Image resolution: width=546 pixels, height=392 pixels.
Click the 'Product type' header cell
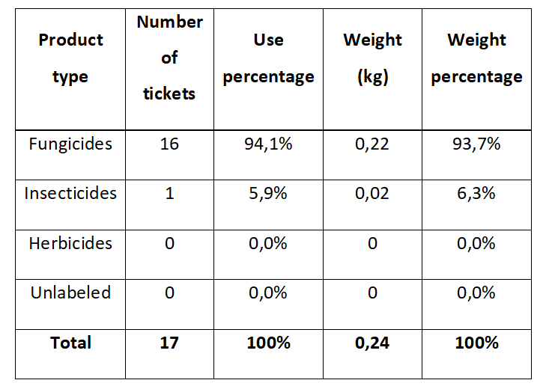[70, 58]
